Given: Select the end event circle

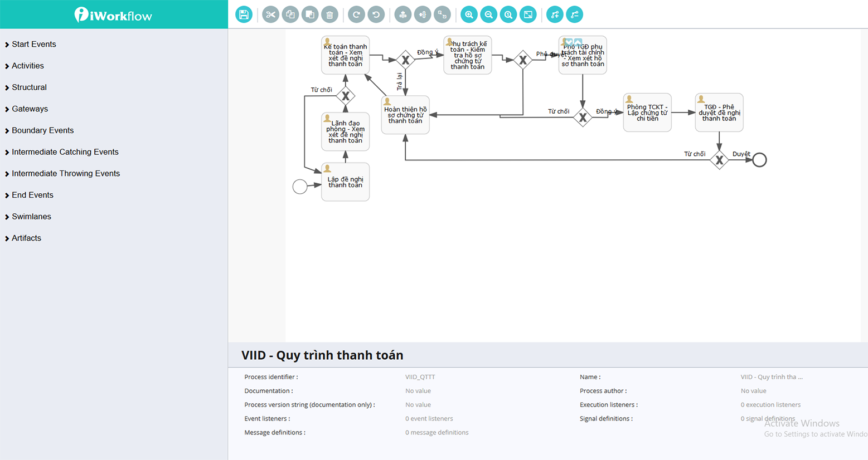Looking at the screenshot, I should [x=759, y=160].
